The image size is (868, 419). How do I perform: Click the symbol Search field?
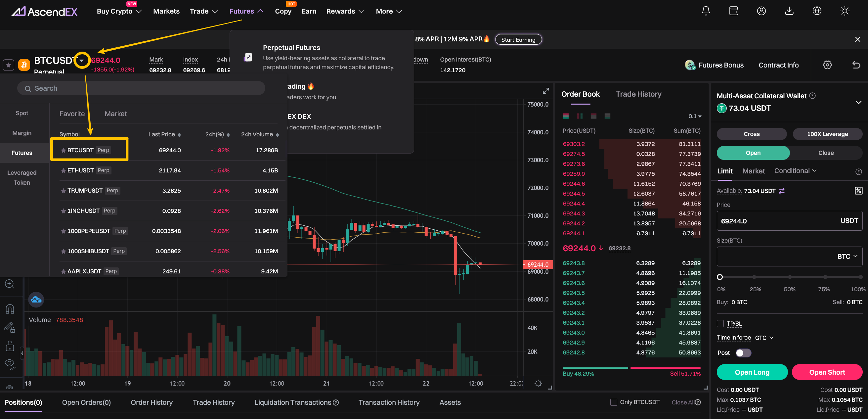tap(142, 88)
